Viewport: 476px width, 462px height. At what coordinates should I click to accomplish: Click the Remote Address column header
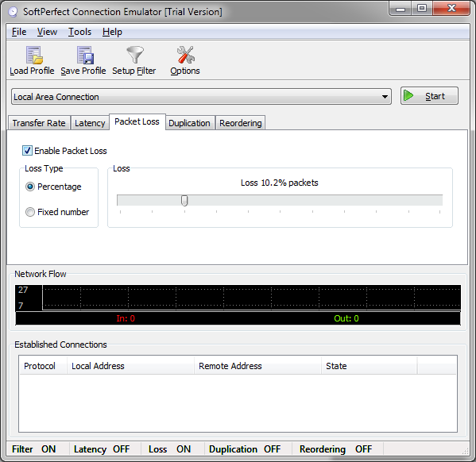(x=257, y=366)
